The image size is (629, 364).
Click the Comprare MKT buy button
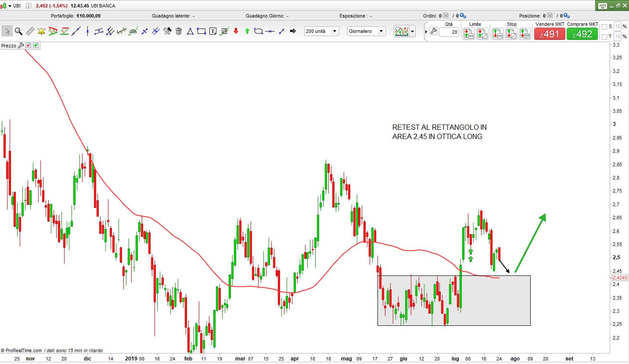pyautogui.click(x=582, y=34)
